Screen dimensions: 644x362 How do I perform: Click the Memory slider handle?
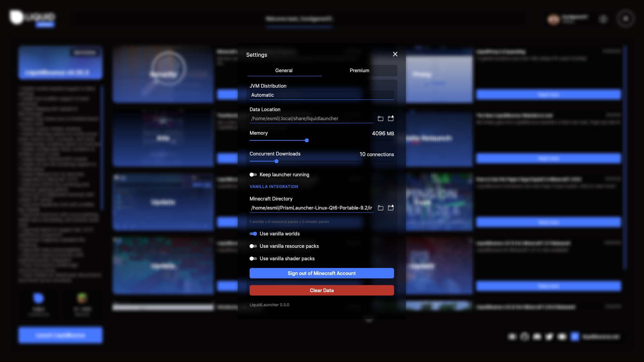307,140
